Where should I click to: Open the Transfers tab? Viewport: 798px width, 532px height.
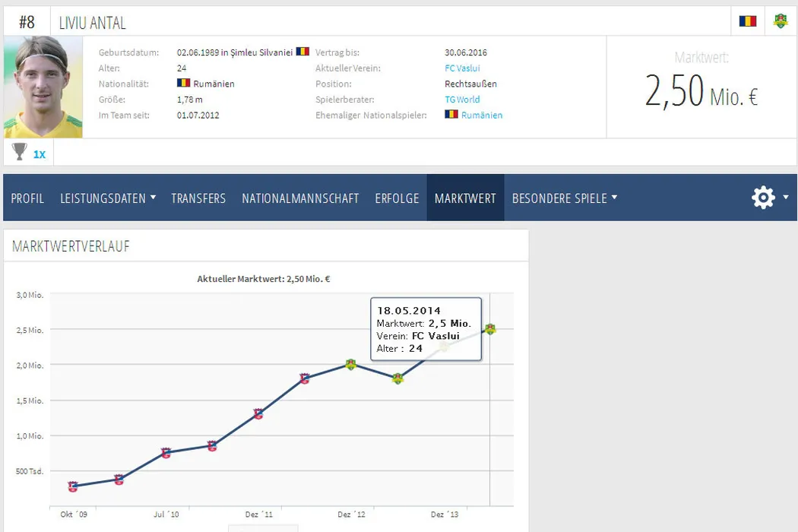(x=198, y=198)
